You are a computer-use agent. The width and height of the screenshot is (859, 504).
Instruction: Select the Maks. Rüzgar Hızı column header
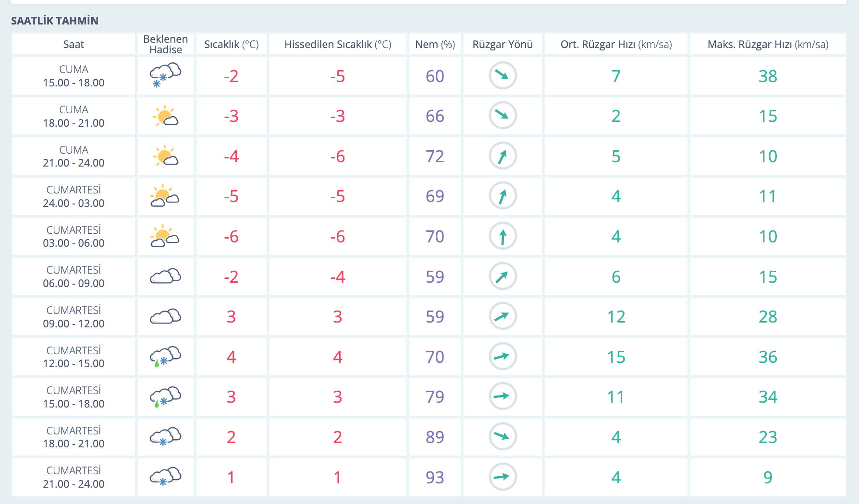768,45
